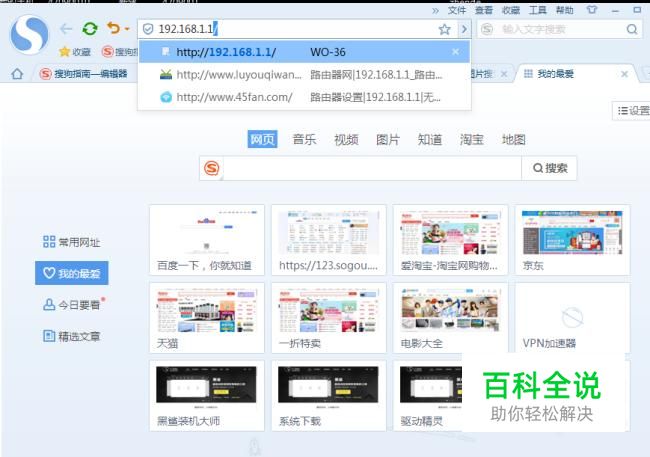650x457 pixels.
Task: Click the address bar security shield icon
Action: tap(148, 29)
